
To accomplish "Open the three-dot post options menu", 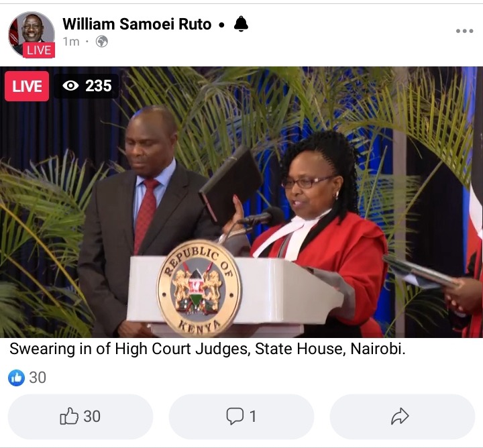I will [464, 31].
